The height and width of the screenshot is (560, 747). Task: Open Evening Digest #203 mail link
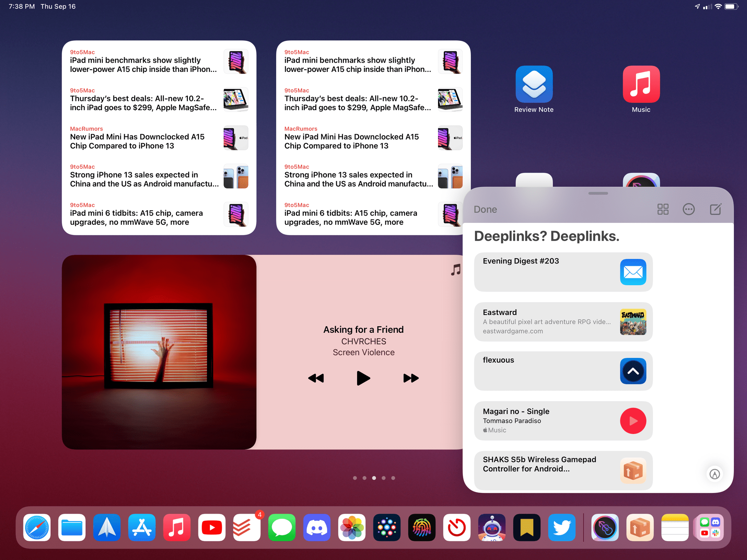[563, 272]
